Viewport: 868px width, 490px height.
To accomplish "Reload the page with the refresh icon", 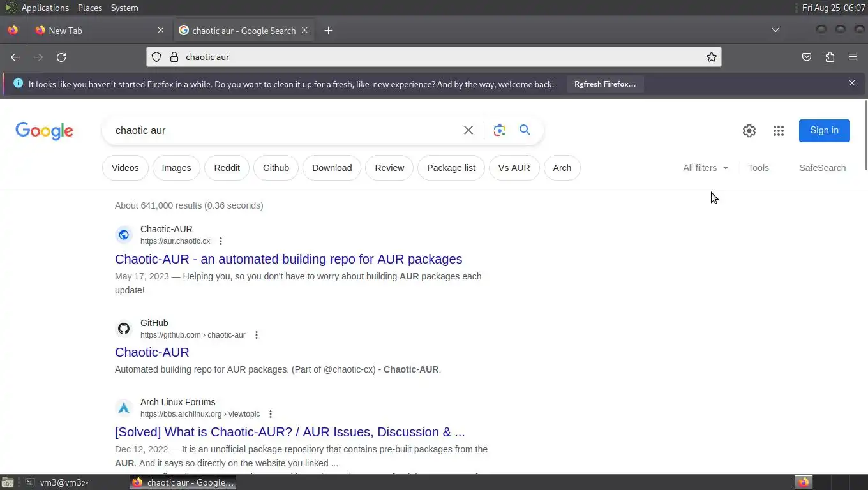I will [61, 57].
